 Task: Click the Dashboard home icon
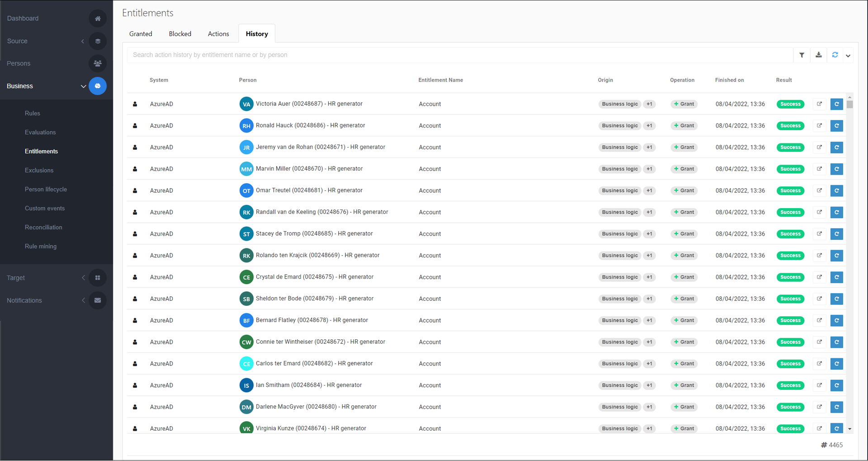click(x=98, y=19)
